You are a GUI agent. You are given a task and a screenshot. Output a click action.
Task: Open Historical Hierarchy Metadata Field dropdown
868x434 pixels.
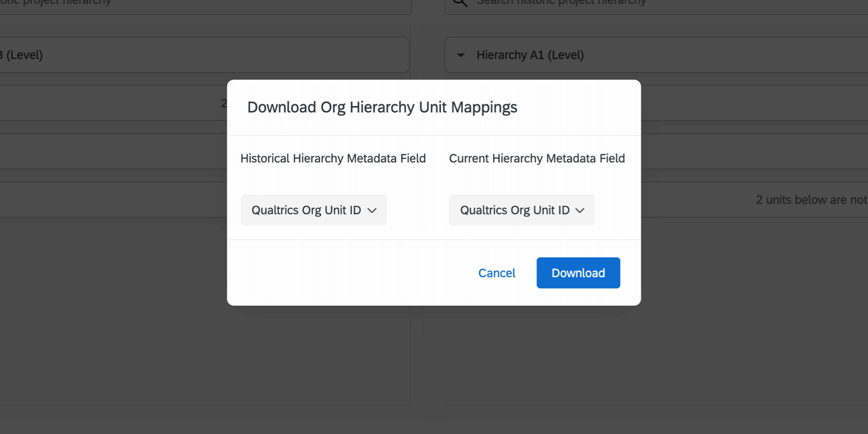coord(314,210)
